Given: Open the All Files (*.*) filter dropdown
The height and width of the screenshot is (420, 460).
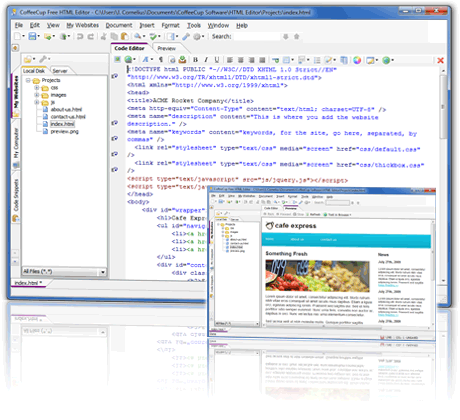Looking at the screenshot, I should (x=103, y=272).
